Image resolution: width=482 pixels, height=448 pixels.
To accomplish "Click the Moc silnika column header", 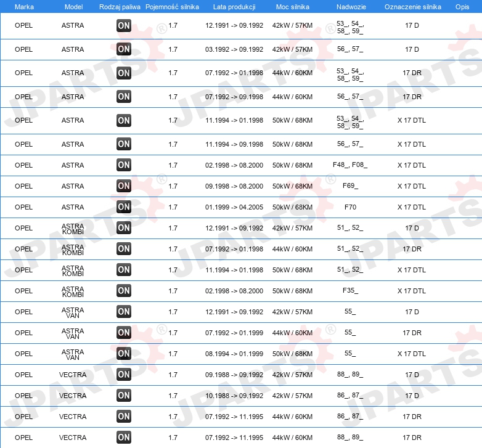I will coord(293,7).
